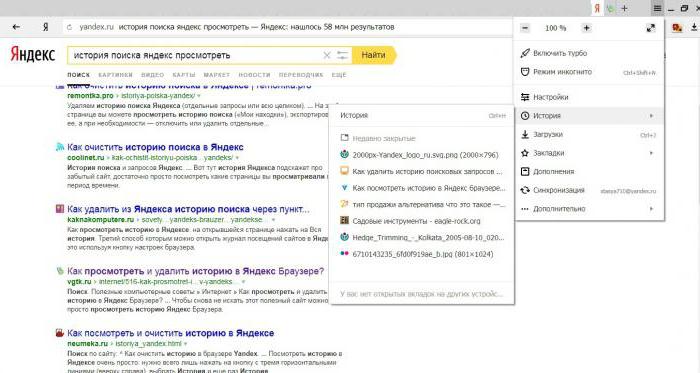Click the rocket icon beside Включить турбо
The width and height of the screenshot is (700, 373).
tap(525, 53)
